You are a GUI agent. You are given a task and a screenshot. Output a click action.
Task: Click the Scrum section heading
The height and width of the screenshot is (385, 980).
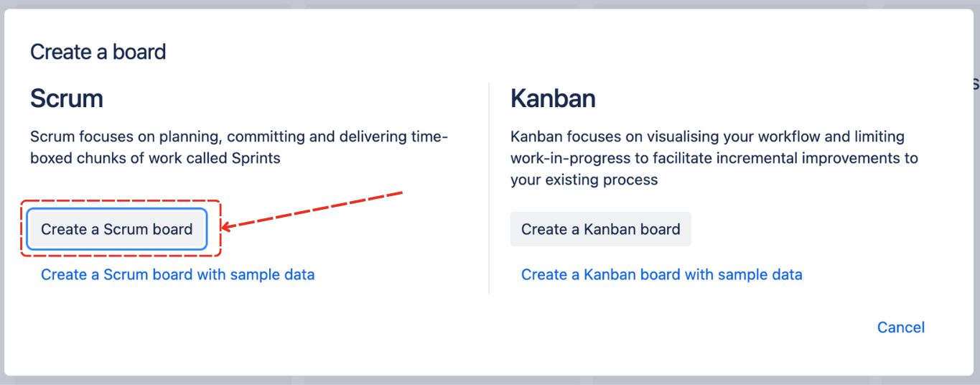click(67, 98)
